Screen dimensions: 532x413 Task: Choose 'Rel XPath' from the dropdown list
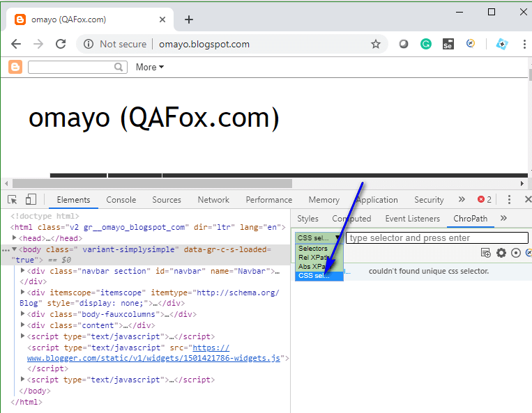tap(319, 258)
